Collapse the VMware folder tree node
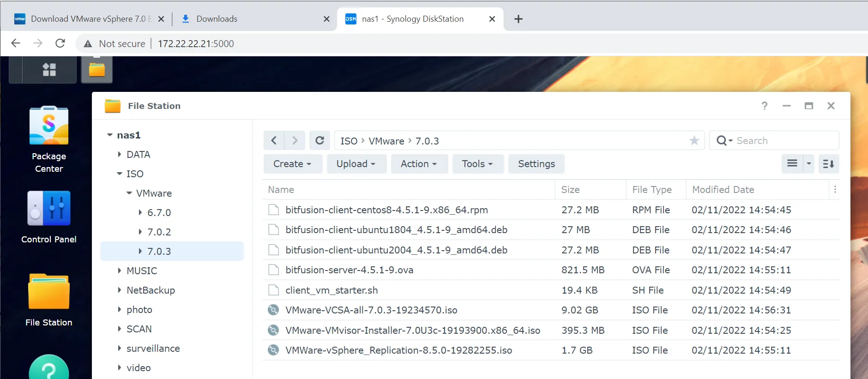This screenshot has height=379, width=868. click(x=129, y=193)
